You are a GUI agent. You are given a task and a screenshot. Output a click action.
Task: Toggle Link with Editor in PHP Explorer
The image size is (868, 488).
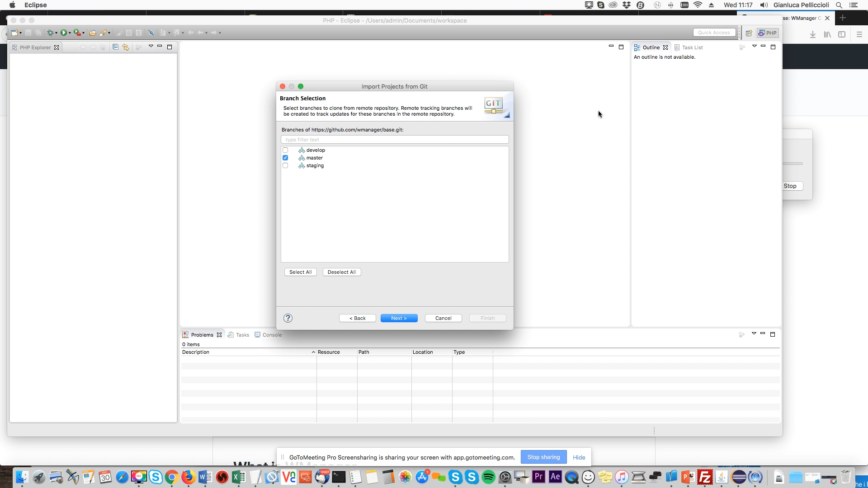click(x=126, y=47)
